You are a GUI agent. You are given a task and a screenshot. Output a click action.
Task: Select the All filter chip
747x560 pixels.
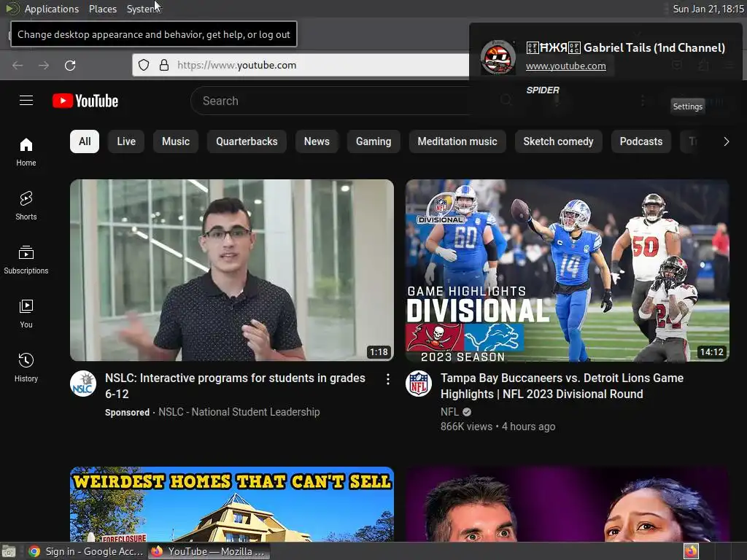point(85,141)
